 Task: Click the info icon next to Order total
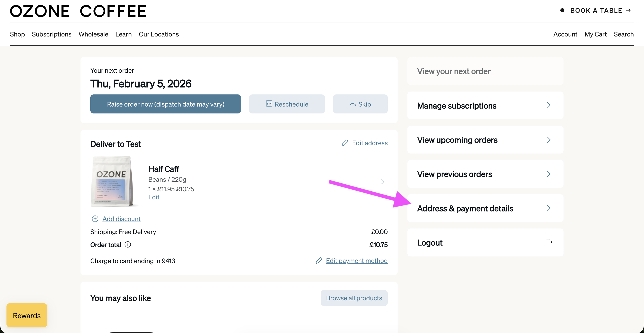tap(128, 244)
